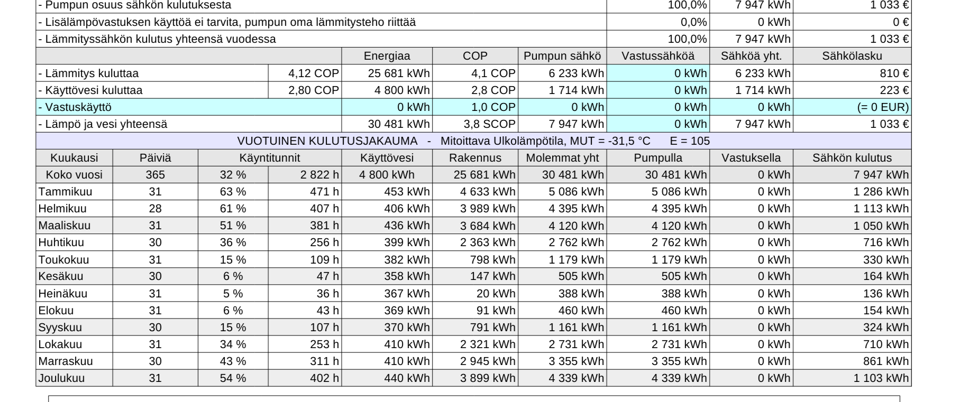Click the Käyntitunnit column header

point(269,158)
